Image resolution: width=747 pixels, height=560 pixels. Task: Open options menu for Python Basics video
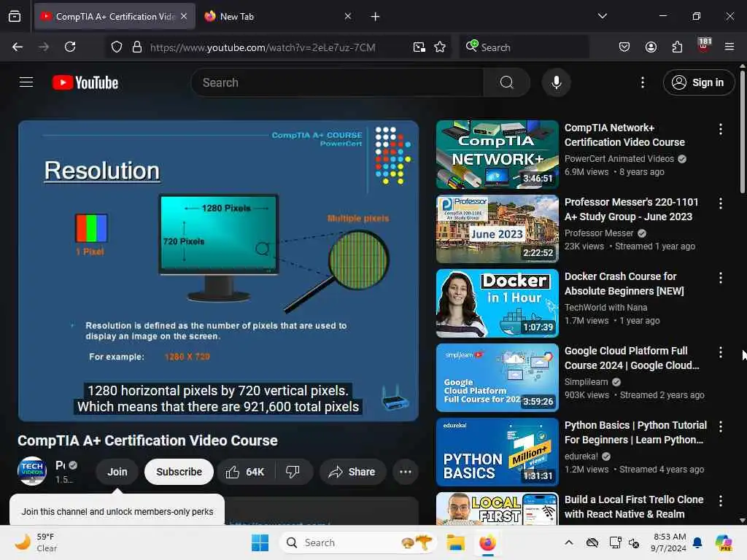coord(720,427)
